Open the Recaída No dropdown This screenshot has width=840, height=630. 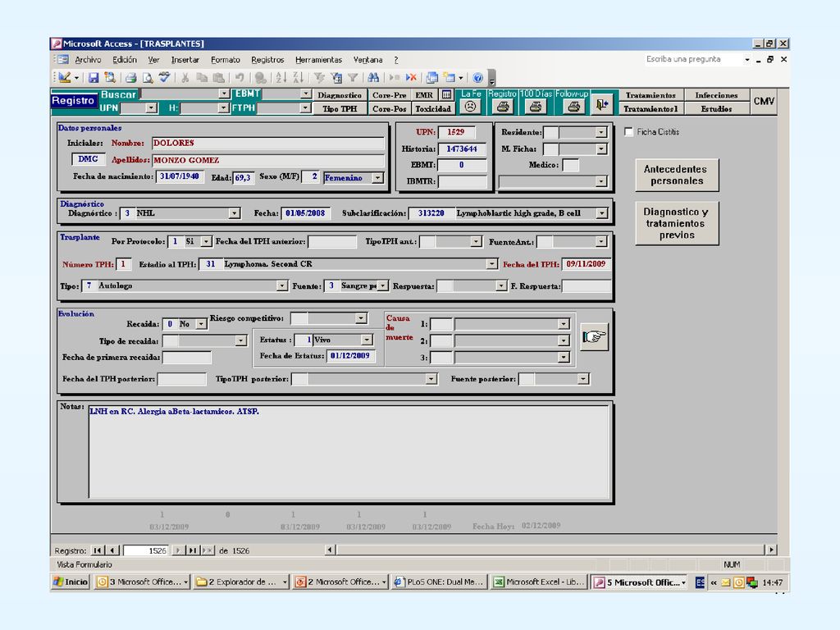pos(201,324)
